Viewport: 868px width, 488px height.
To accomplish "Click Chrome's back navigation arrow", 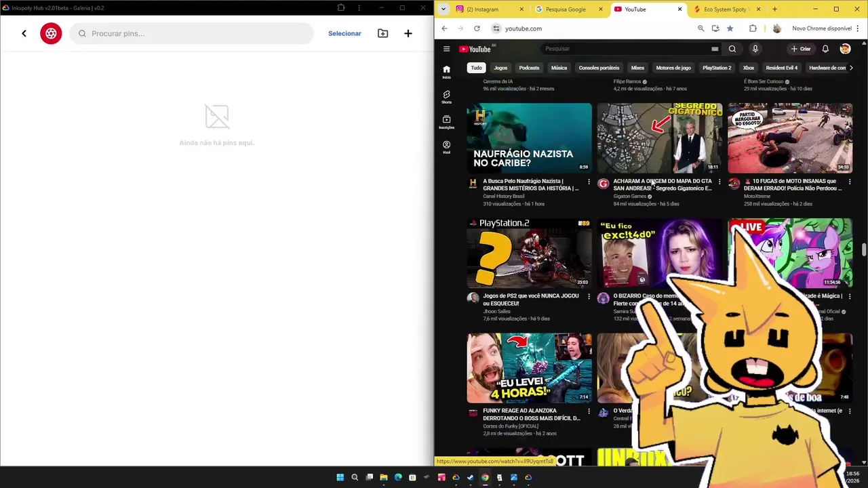I will [x=444, y=28].
